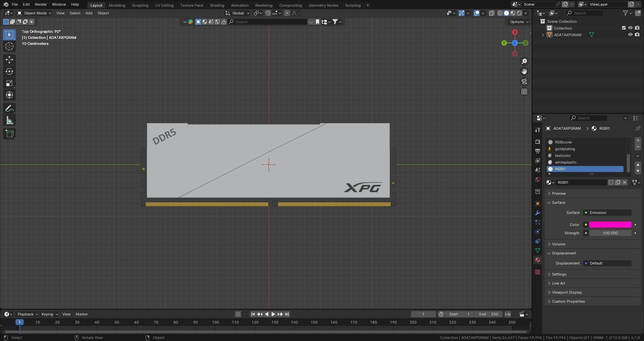Open the Render properties tab
The height and width of the screenshot is (341, 644).
coord(538,142)
